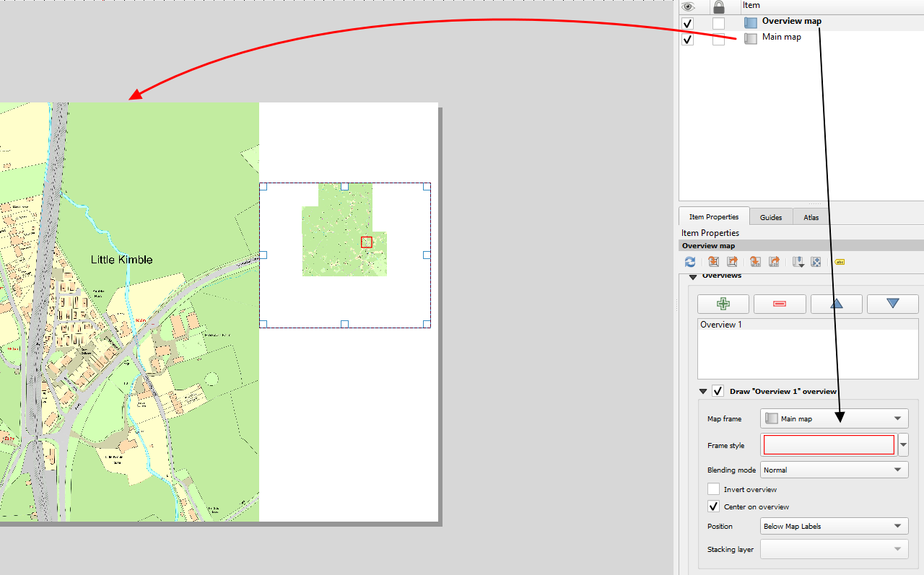This screenshot has height=575, width=924.
Task: Click the Little Kimble label on main map
Action: pos(121,260)
